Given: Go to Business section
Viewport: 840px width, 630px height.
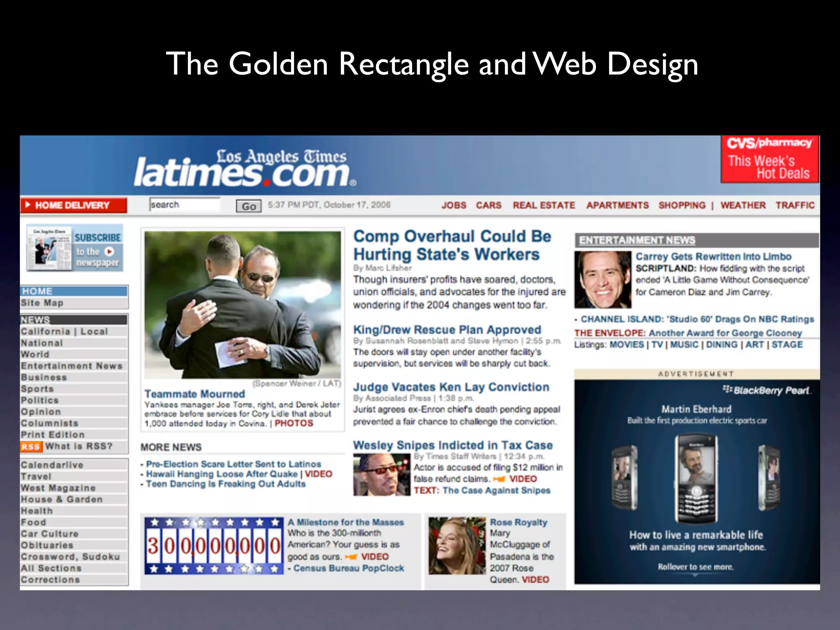Looking at the screenshot, I should click(x=44, y=377).
